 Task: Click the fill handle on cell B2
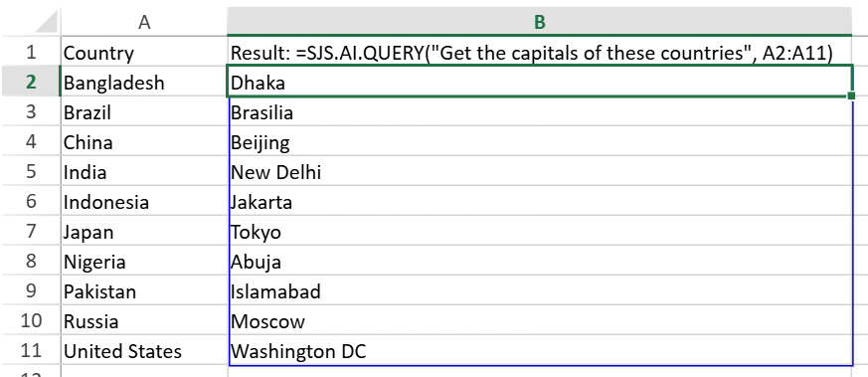tap(851, 95)
